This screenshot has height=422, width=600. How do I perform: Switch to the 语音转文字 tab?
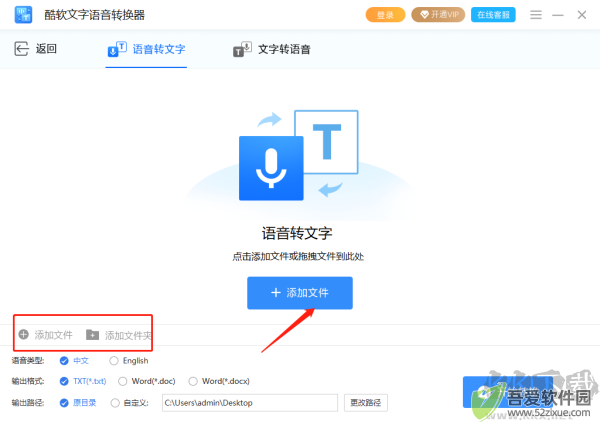pos(146,49)
